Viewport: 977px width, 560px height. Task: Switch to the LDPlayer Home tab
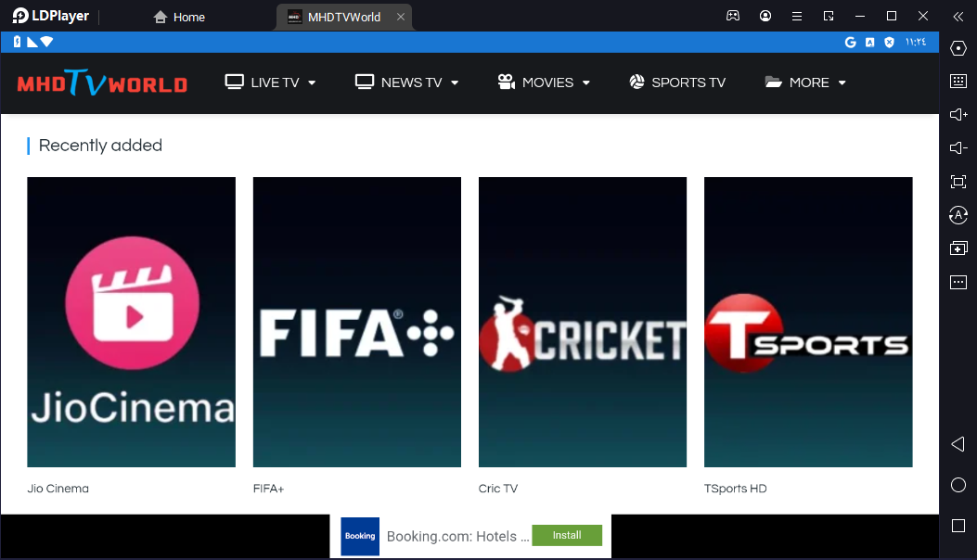[x=179, y=17]
